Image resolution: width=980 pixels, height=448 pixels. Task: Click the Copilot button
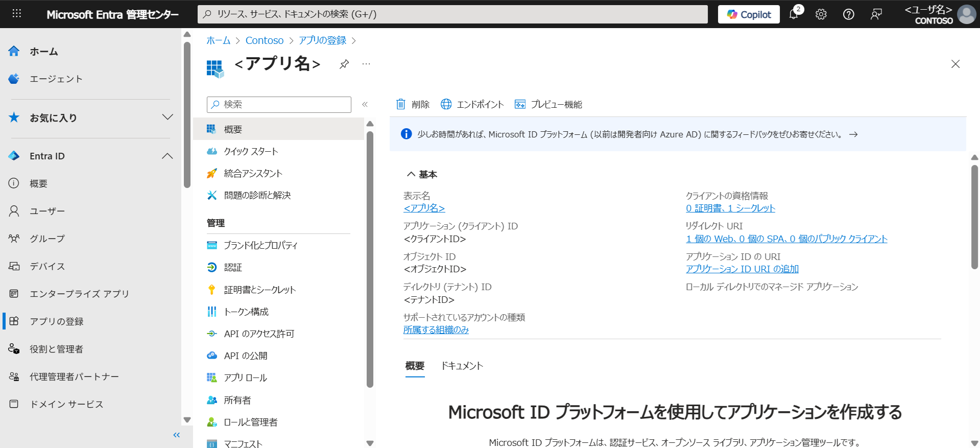(749, 14)
